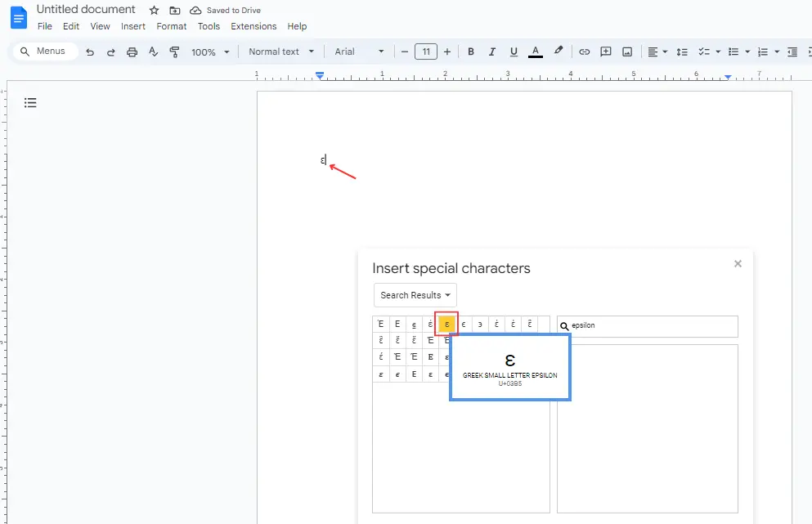This screenshot has width=812, height=524.
Task: Insert an image
Action: (x=627, y=52)
